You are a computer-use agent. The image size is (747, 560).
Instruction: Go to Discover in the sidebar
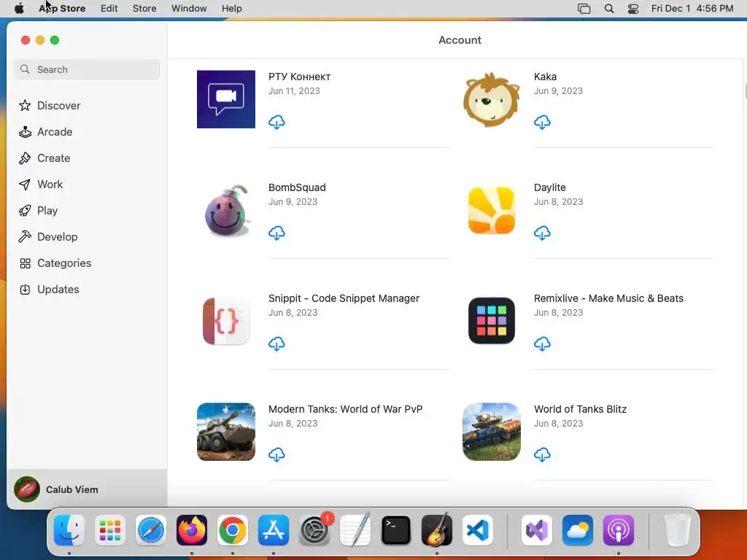[87, 105]
